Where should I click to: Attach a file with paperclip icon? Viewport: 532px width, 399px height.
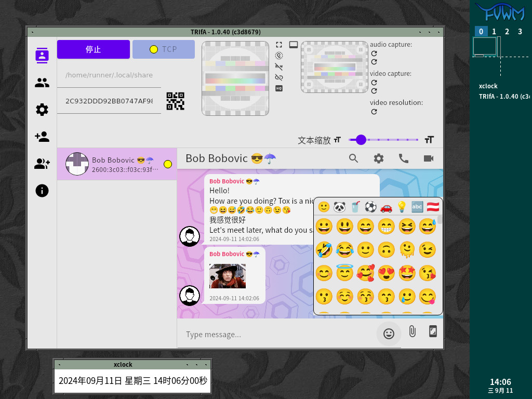pyautogui.click(x=412, y=331)
